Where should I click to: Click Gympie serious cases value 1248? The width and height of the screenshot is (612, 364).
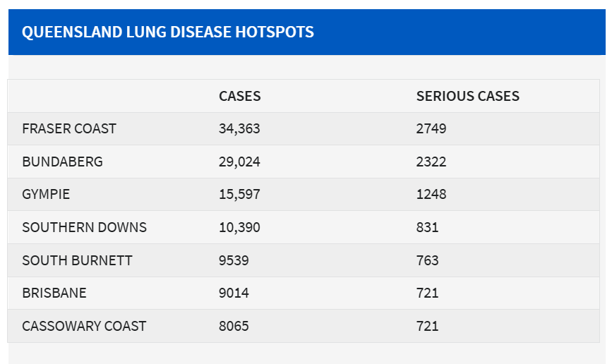click(x=431, y=194)
